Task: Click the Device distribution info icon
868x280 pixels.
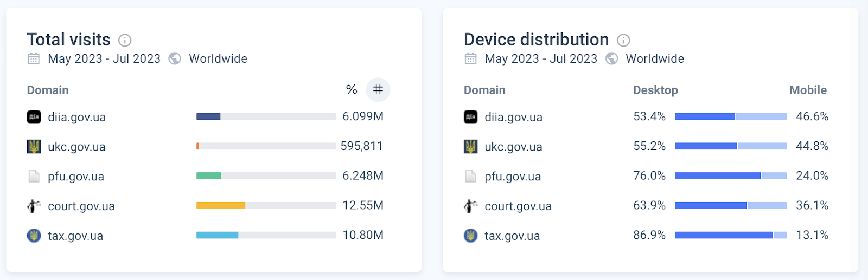Action: (624, 40)
